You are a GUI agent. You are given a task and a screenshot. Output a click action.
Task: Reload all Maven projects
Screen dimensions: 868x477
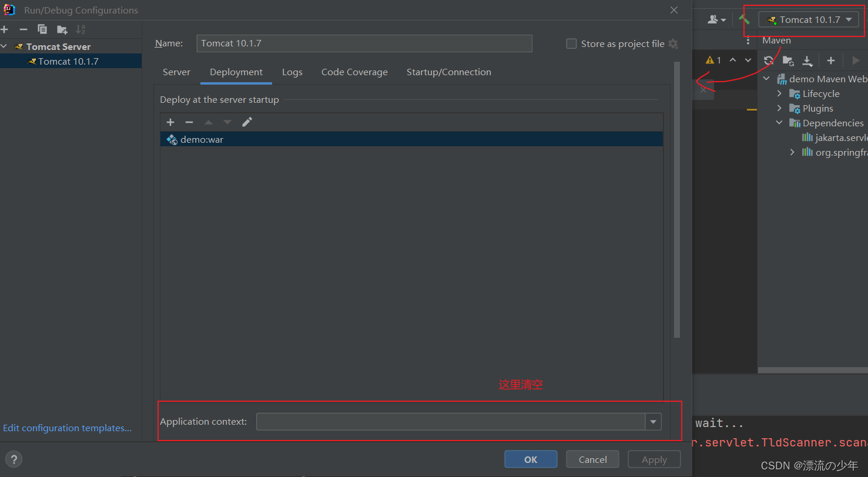[x=769, y=60]
